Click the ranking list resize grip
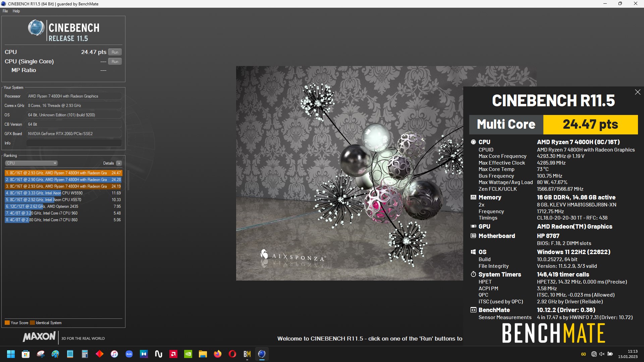Viewport: 644px width, 362px height. (x=128, y=180)
